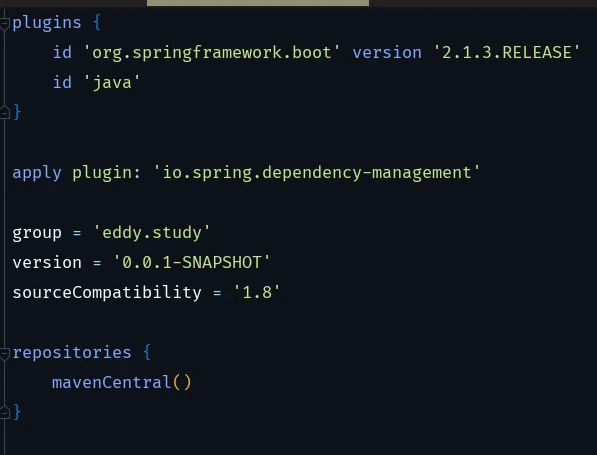Click the repositories closing brace fold marker
This screenshot has width=597, height=455.
point(5,412)
